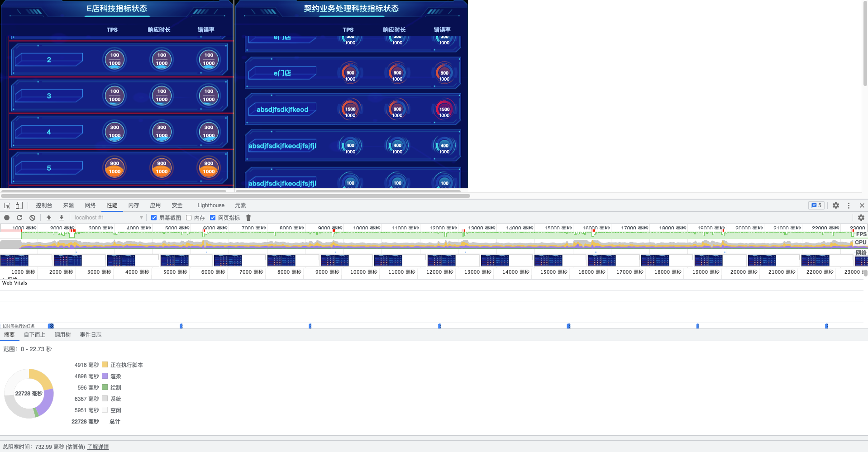Click the summary donut chart

[x=29, y=394]
